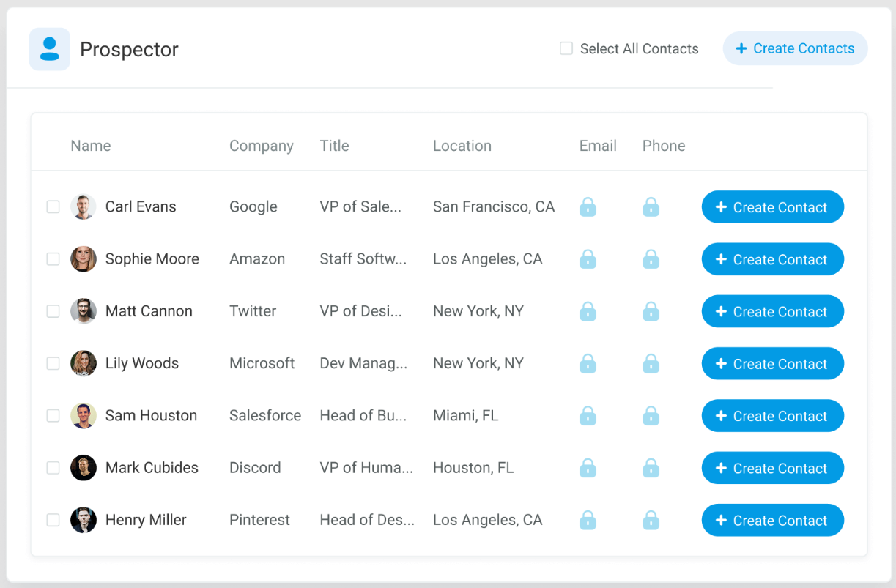Viewport: 896px width, 588px height.
Task: Click Henry Miller phone lock icon
Action: [651, 520]
